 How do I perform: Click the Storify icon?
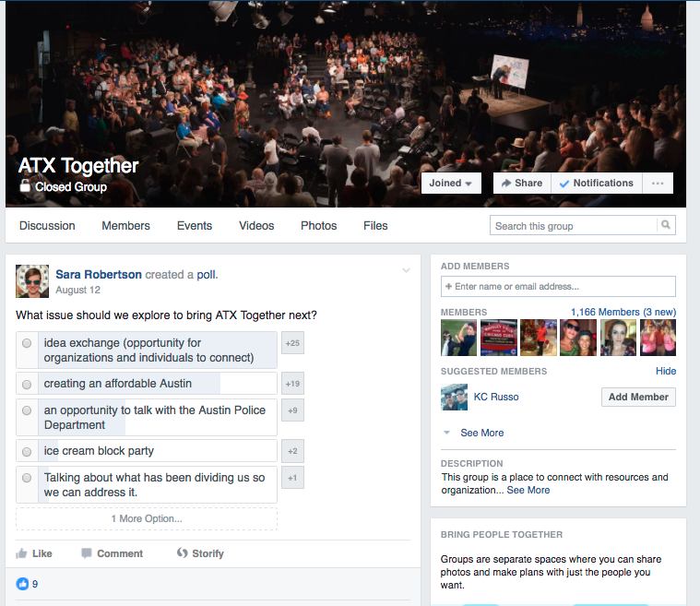pos(182,553)
